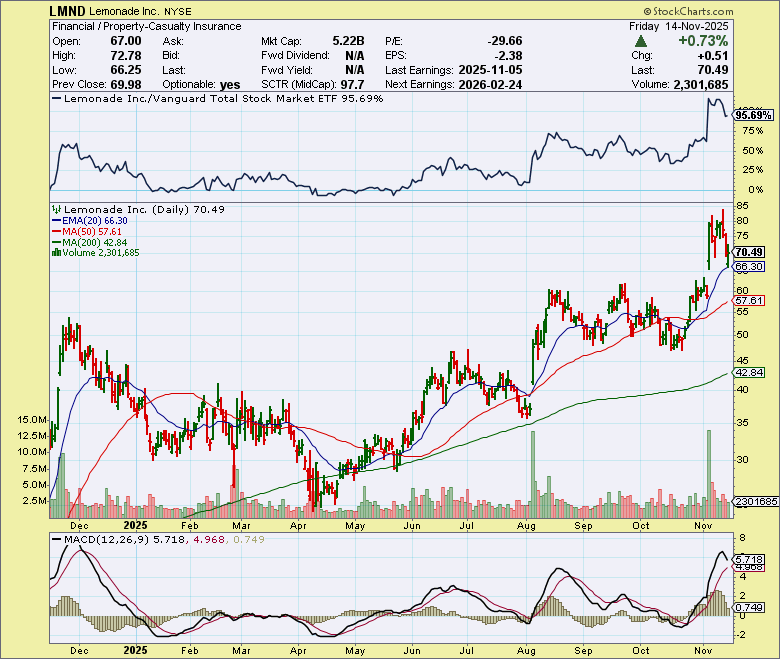Click the 5.718 MACD value tag
Image resolution: width=780 pixels, height=659 pixels.
pyautogui.click(x=749, y=560)
